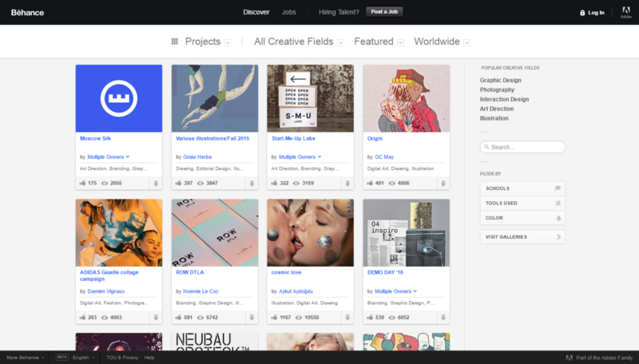Open the All Creative Fields dropdown
639x364 pixels.
[341, 42]
